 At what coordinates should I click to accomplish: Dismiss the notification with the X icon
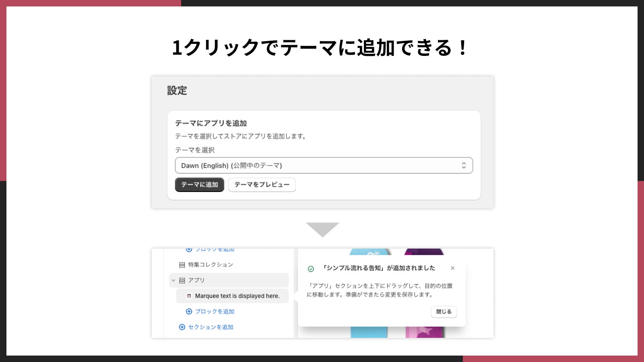452,268
